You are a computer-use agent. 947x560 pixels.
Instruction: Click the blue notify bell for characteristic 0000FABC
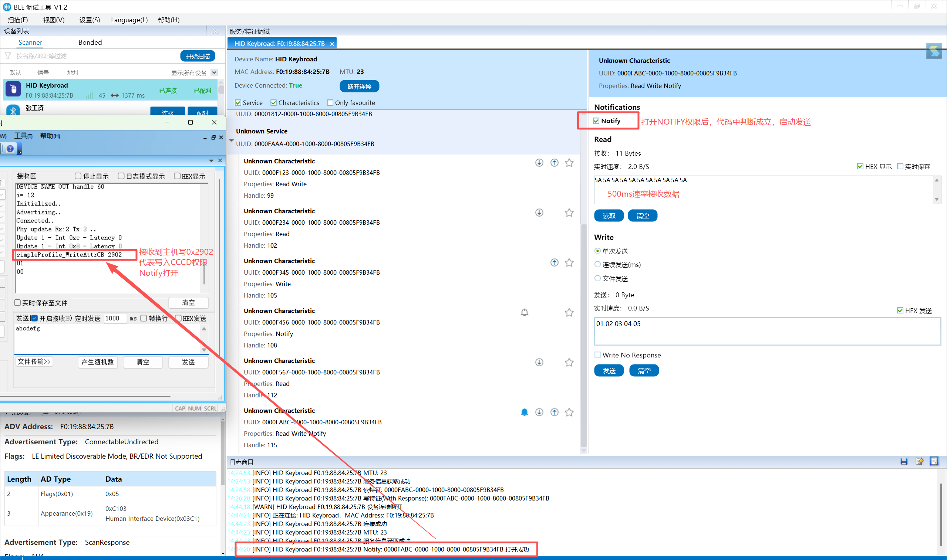524,412
